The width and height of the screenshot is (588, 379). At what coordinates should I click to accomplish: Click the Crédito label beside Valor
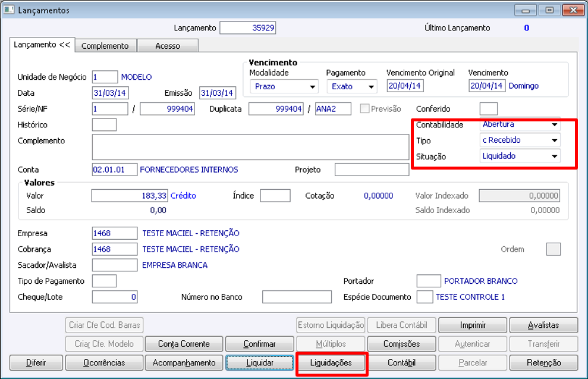coord(183,196)
